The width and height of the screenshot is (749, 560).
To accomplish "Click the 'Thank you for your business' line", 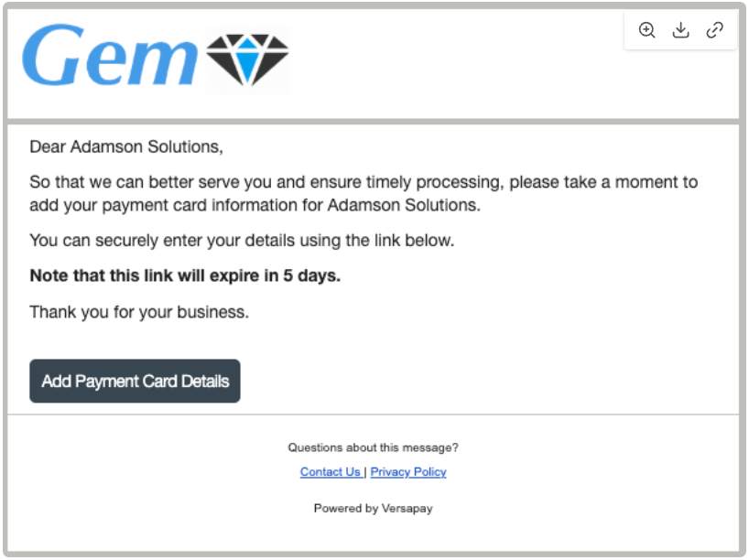I will (x=139, y=312).
